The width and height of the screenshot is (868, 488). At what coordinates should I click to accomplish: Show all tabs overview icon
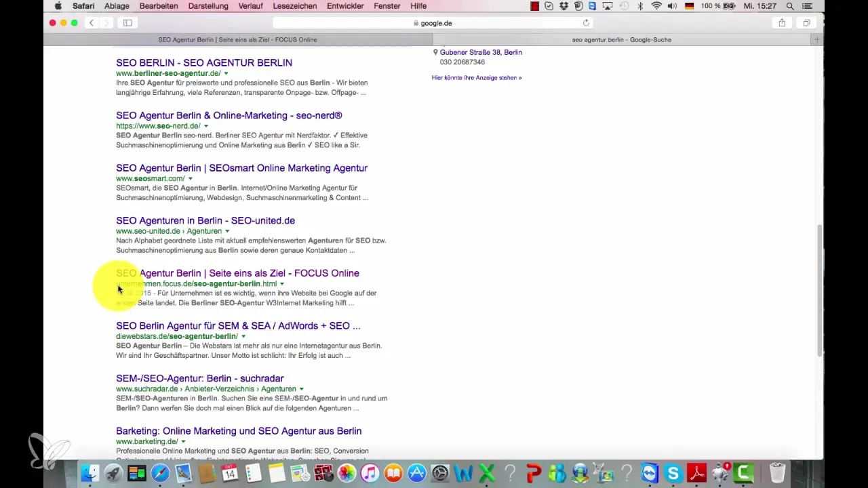coord(806,22)
